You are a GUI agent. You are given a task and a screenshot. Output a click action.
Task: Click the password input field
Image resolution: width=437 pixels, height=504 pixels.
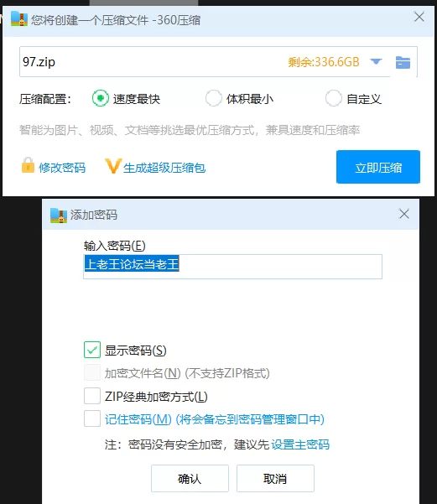[x=232, y=267]
